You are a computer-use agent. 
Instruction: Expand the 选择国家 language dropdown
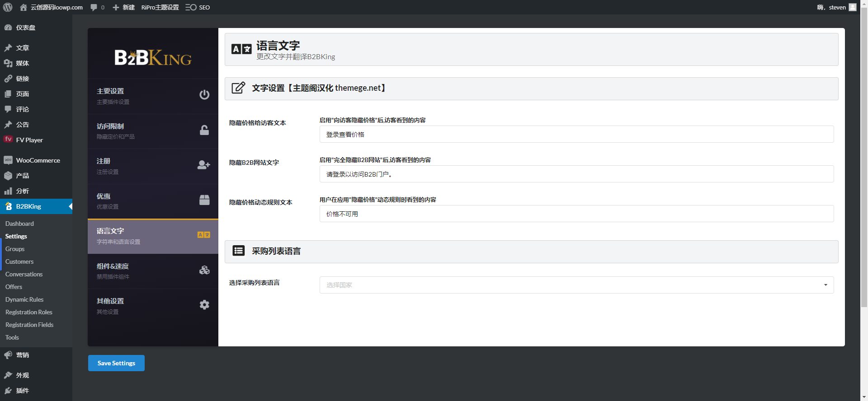(576, 285)
